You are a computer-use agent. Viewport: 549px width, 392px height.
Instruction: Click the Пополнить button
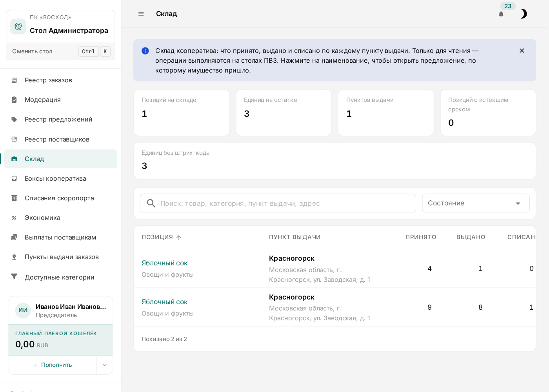pos(52,365)
